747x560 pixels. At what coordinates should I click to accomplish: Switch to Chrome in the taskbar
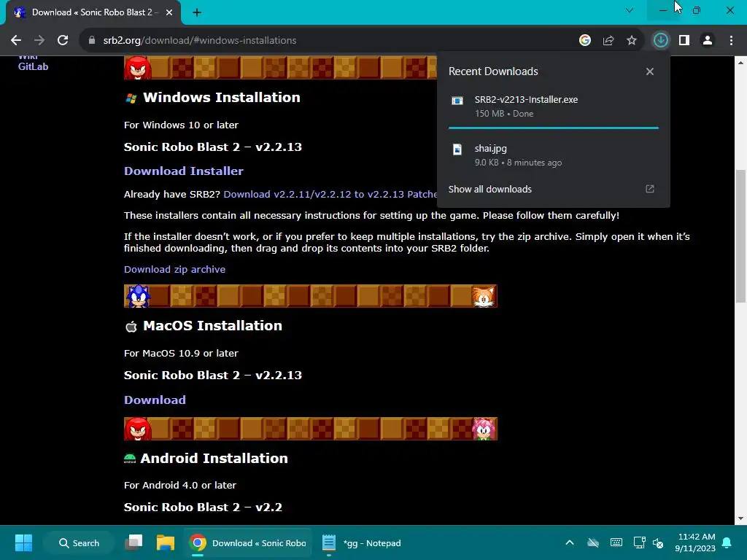[248, 542]
